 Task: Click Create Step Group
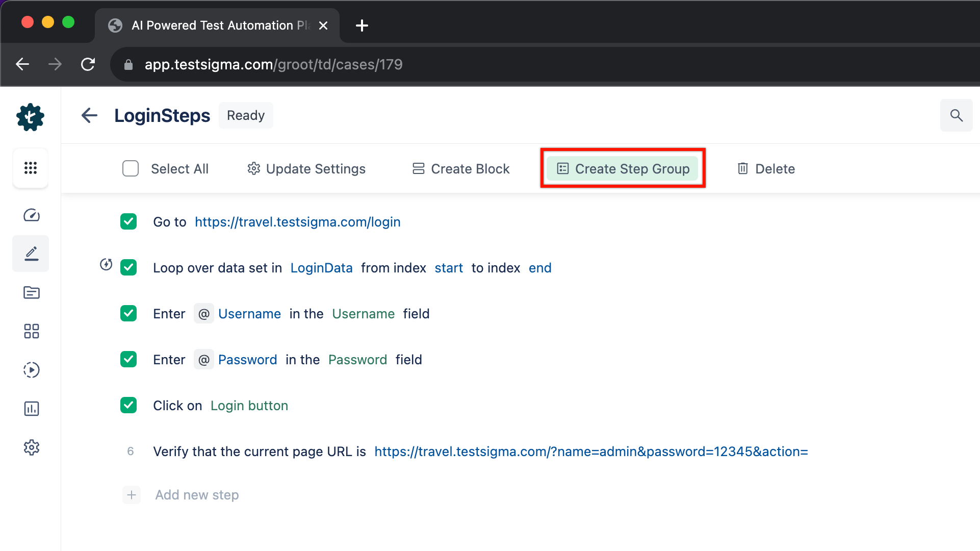(x=623, y=168)
